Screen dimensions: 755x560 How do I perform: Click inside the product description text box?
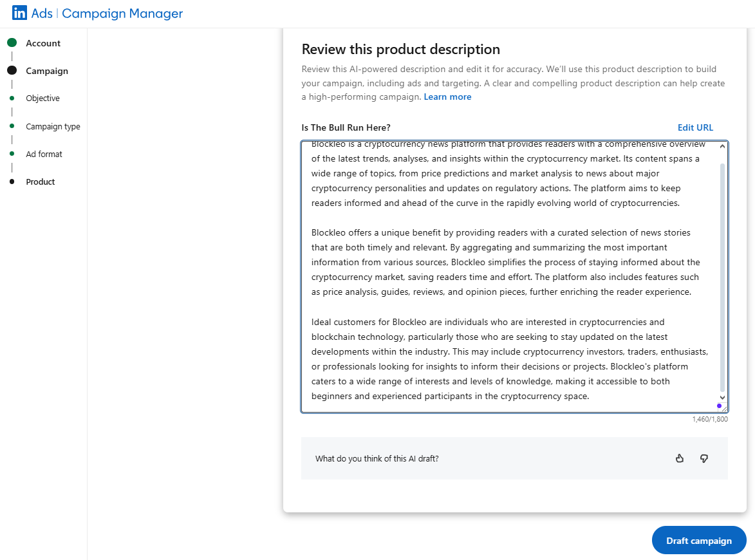click(510, 277)
